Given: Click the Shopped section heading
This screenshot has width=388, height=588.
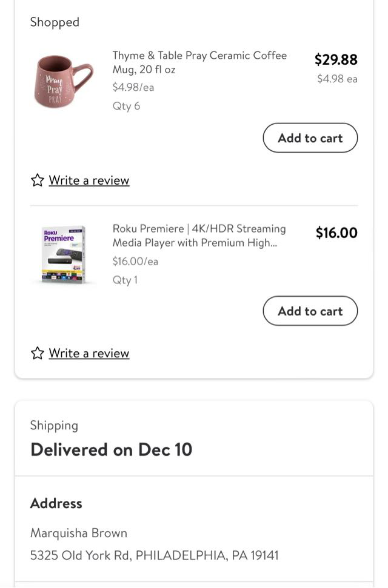Looking at the screenshot, I should [x=55, y=22].
